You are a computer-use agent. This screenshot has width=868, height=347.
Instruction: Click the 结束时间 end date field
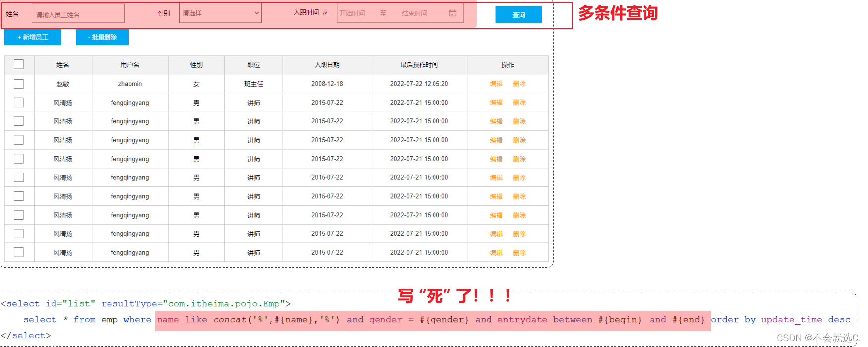coord(415,13)
